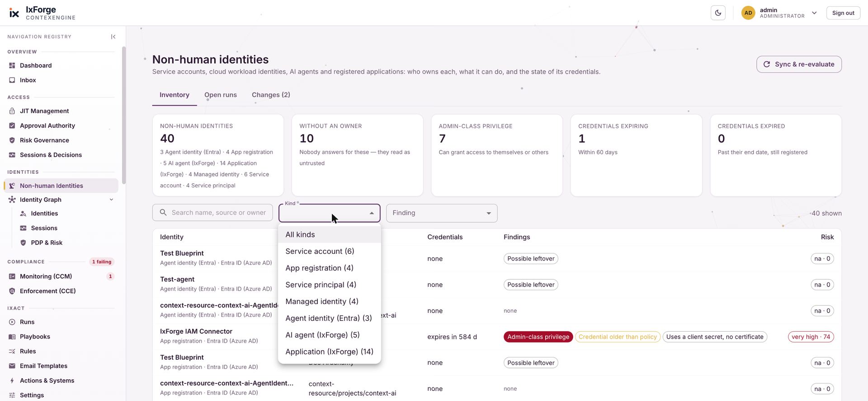The image size is (868, 401).
Task: Collapse the navigation registry sidebar
Action: tap(113, 37)
